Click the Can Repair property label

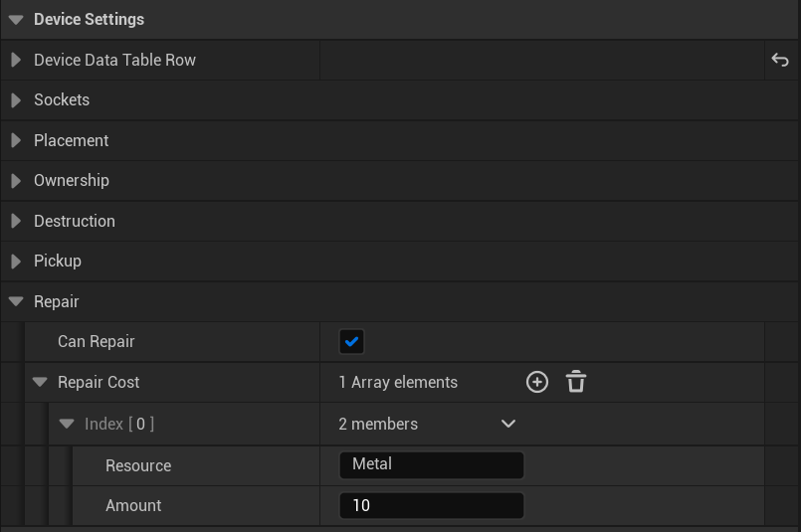pos(96,342)
